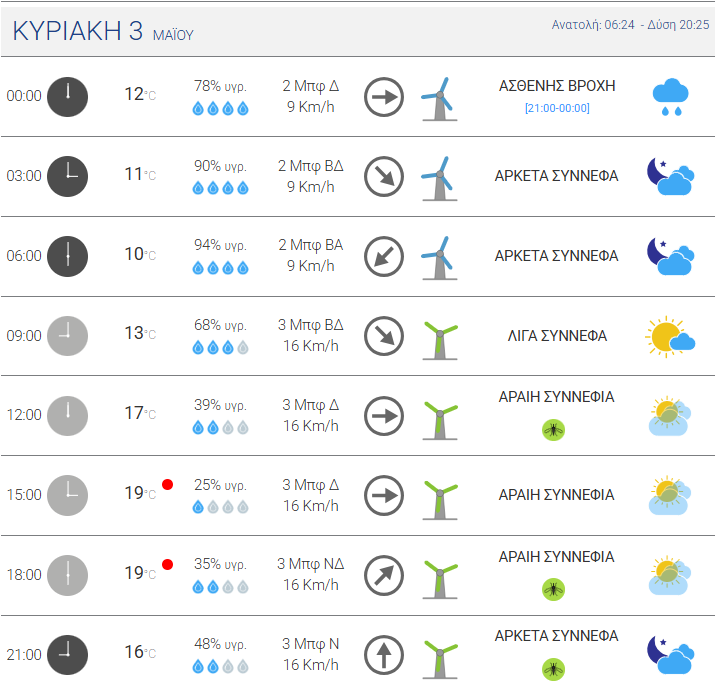Click the light clock icon for 12:00
The image size is (718, 685).
coord(68,415)
